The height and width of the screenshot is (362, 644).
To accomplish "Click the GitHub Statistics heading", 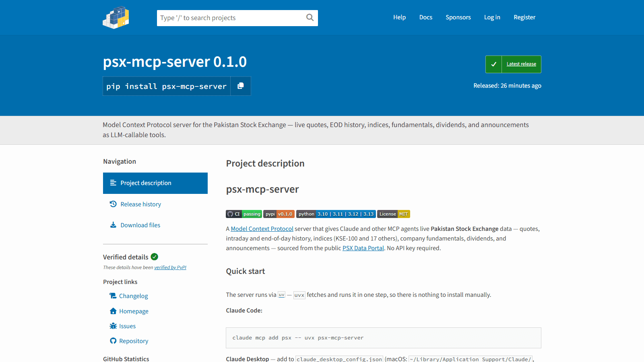I will pos(126,359).
